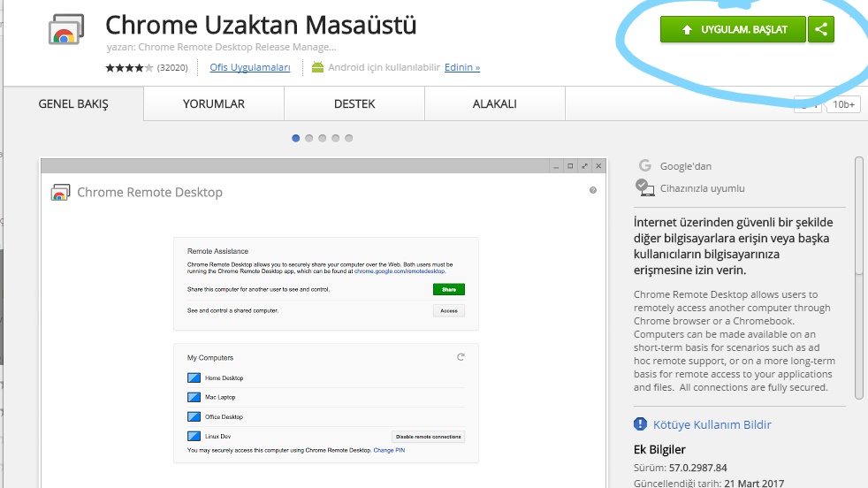The image size is (868, 488).
Task: Click the 'Ek Bilgiler' heading
Action: point(659,449)
